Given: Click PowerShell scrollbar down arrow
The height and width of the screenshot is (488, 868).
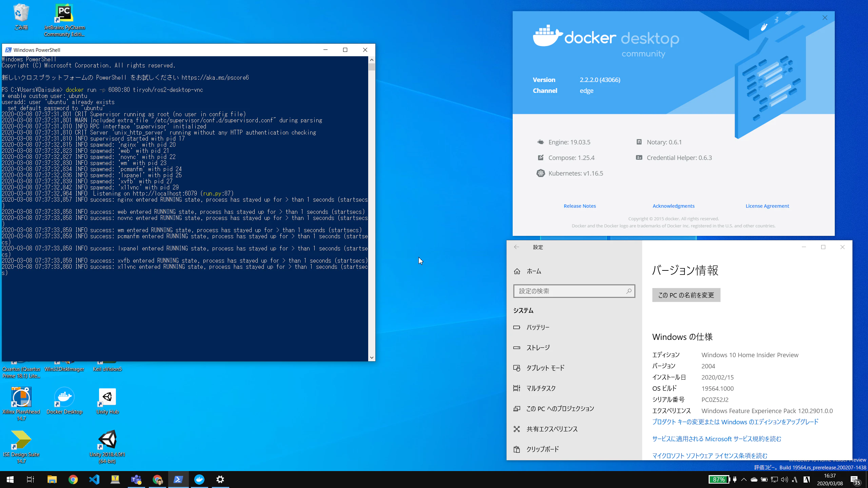Looking at the screenshot, I should [372, 358].
